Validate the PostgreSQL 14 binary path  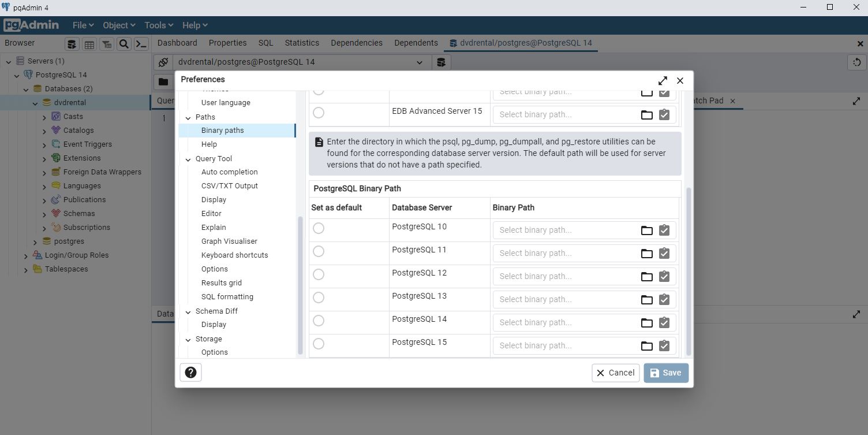[x=664, y=323]
